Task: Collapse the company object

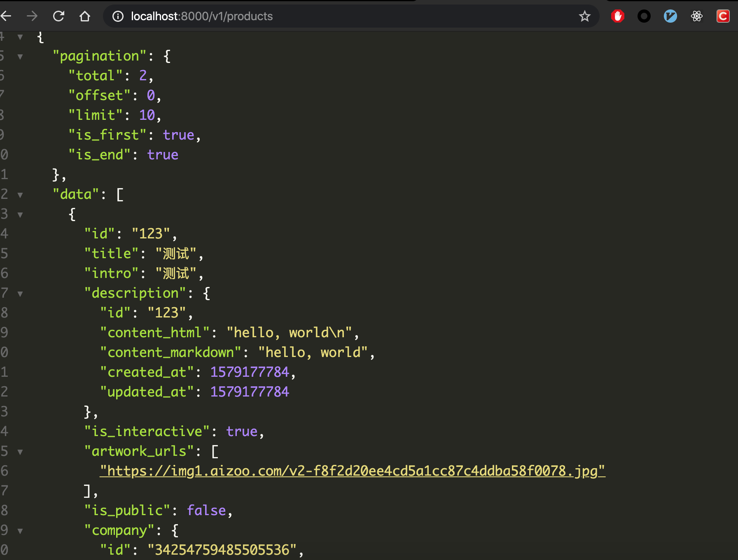Action: click(x=20, y=531)
